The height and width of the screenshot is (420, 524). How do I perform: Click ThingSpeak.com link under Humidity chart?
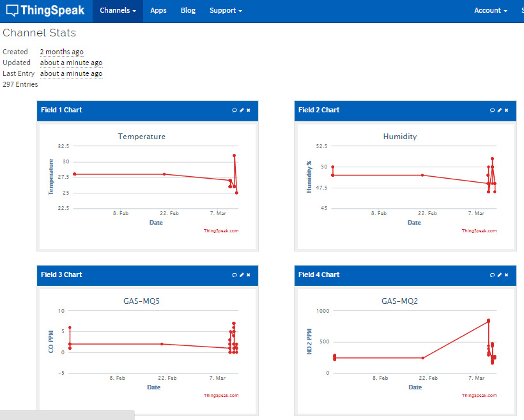[x=479, y=230]
